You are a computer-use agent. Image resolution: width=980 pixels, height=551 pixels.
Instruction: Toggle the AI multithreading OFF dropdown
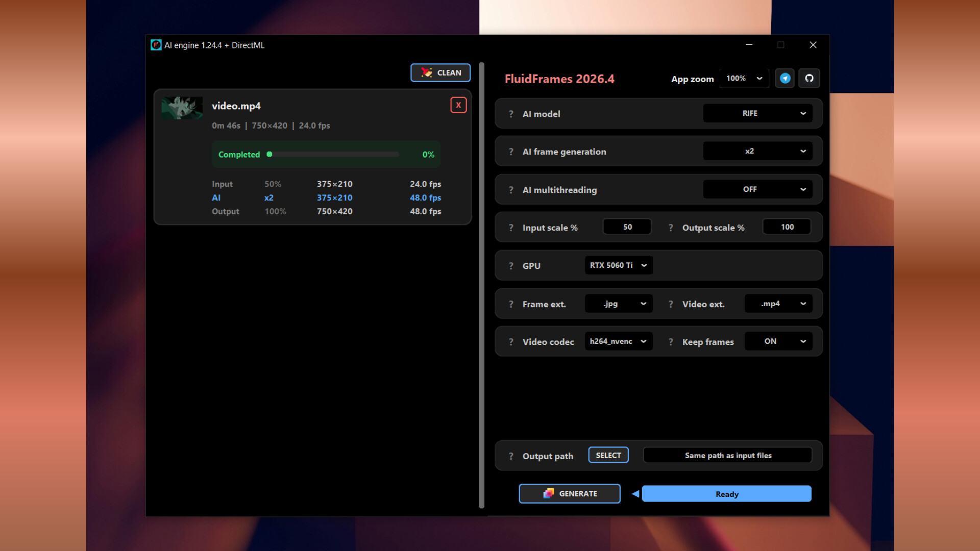coord(757,189)
